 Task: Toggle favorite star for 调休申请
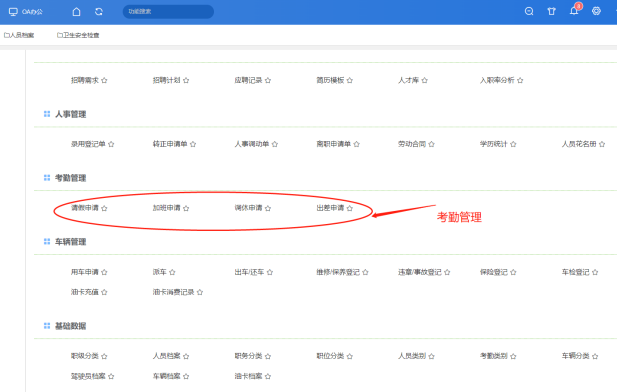click(x=268, y=208)
